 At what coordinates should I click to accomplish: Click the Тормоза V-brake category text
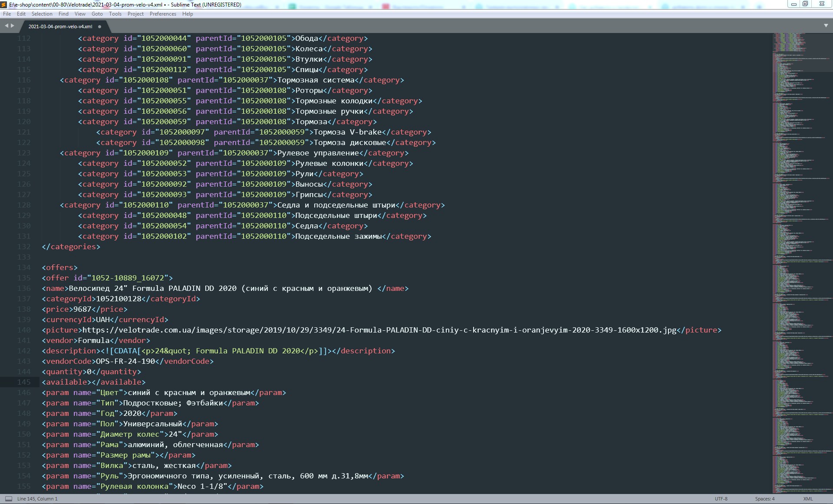(x=347, y=132)
